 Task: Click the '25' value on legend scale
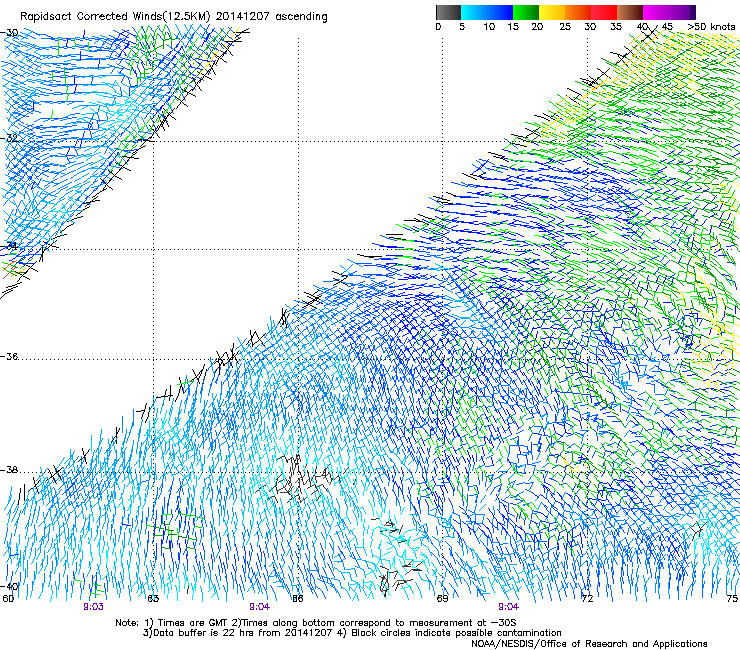tap(564, 27)
